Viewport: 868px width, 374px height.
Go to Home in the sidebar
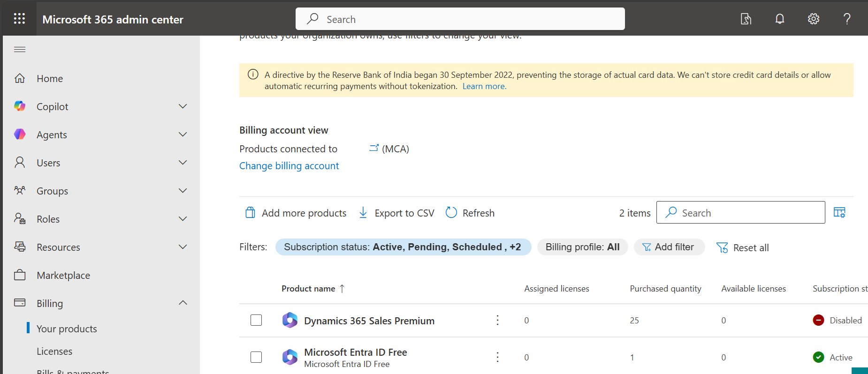pos(50,78)
